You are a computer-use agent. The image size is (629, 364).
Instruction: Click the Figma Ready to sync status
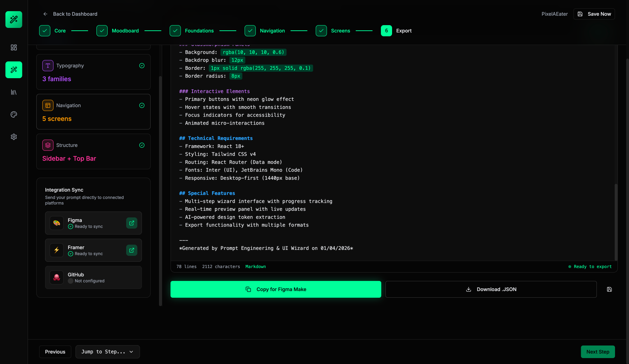point(86,226)
